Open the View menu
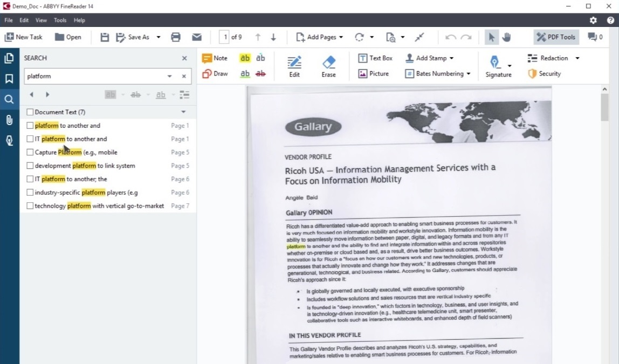This screenshot has width=619, height=364. [x=41, y=20]
